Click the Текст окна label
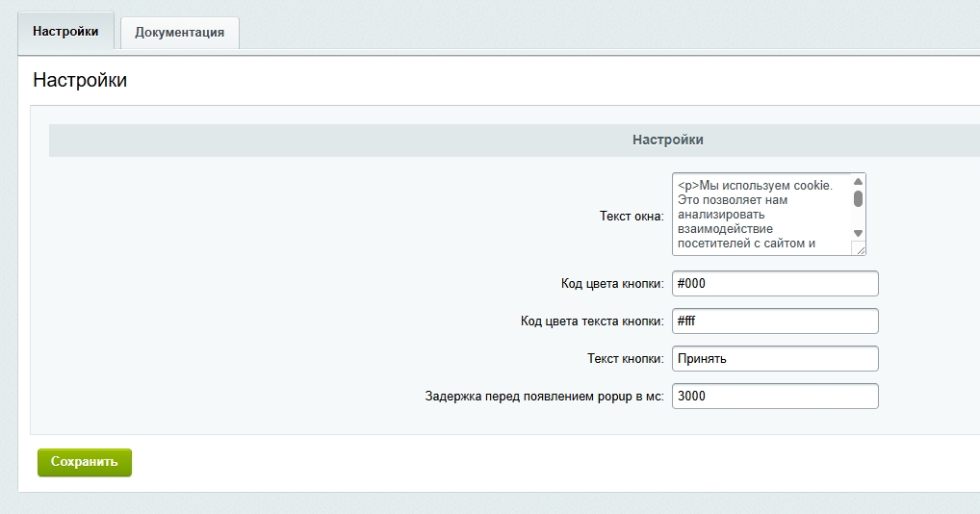The width and height of the screenshot is (980, 514). click(x=632, y=216)
